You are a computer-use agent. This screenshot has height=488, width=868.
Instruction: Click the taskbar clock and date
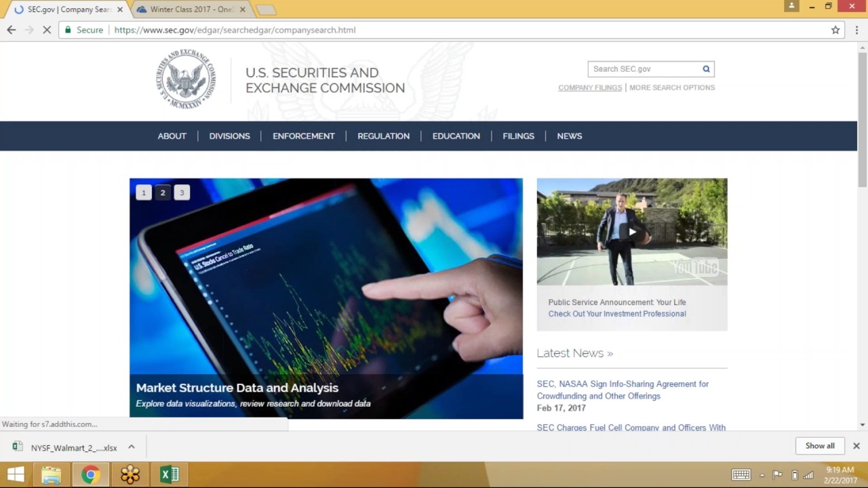click(840, 475)
